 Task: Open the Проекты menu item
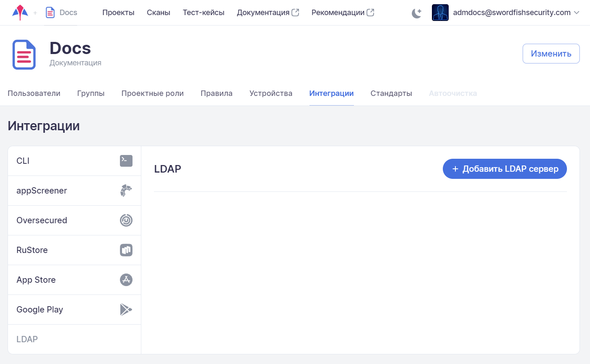pyautogui.click(x=118, y=13)
